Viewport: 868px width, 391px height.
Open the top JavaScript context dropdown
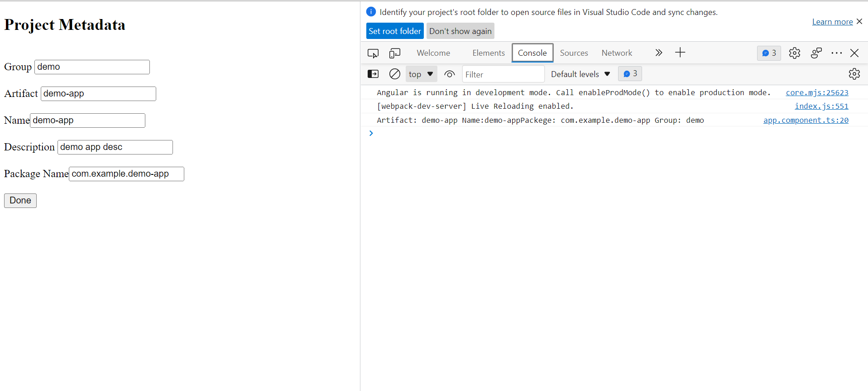click(x=421, y=74)
